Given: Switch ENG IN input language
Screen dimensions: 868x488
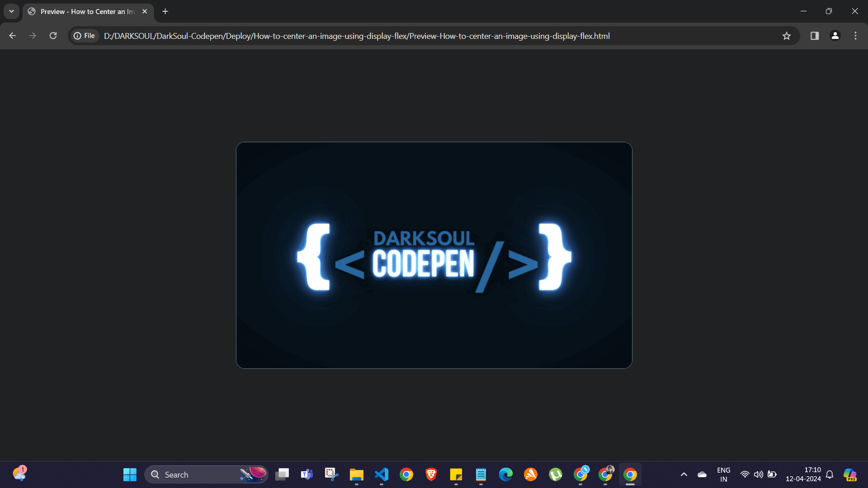Looking at the screenshot, I should coord(724,474).
